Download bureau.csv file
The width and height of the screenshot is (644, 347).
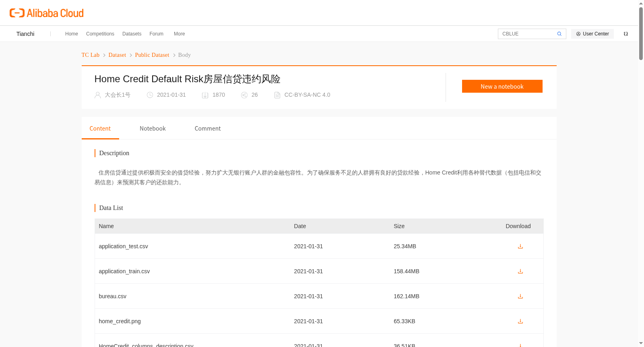tap(520, 296)
